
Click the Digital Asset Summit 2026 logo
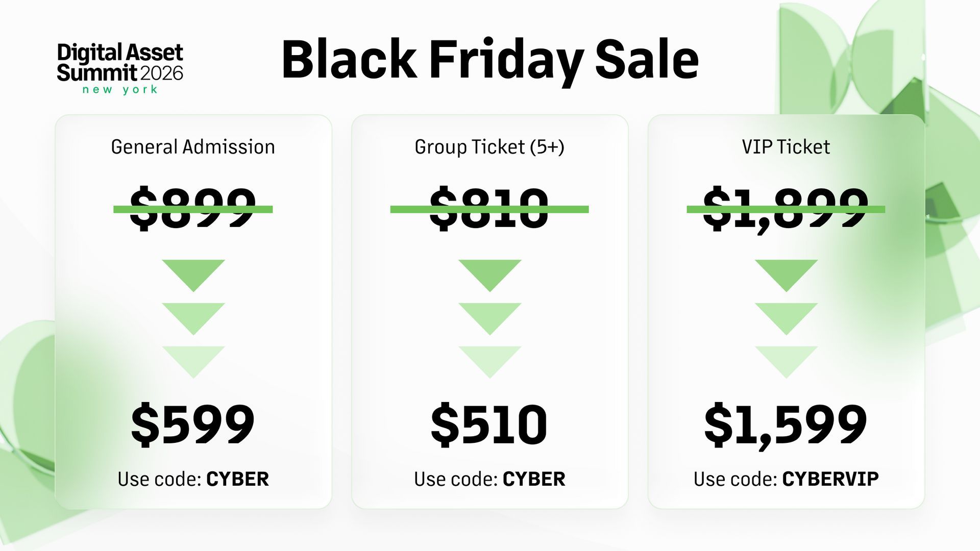pyautogui.click(x=120, y=68)
